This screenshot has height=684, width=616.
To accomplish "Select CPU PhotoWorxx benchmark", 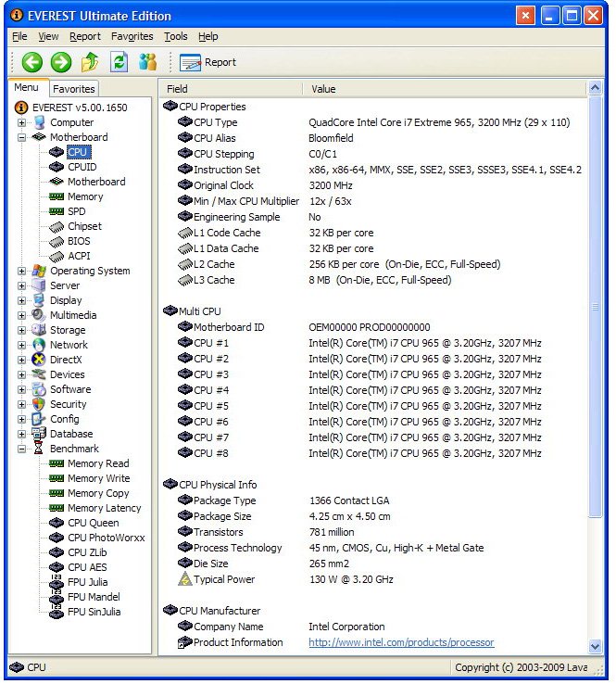I will click(106, 538).
